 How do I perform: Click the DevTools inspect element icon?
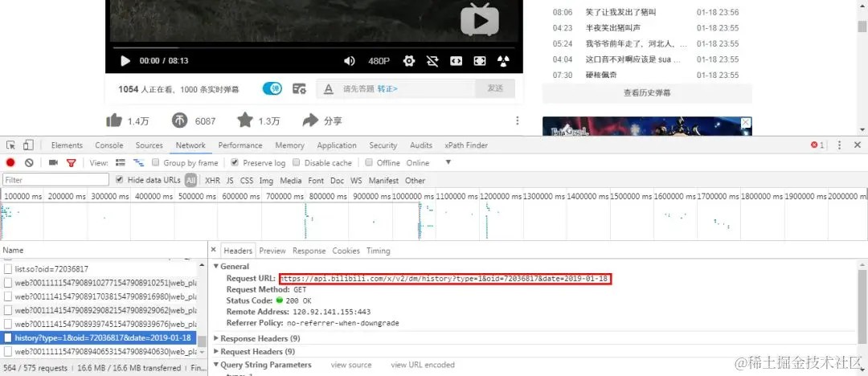(10, 145)
